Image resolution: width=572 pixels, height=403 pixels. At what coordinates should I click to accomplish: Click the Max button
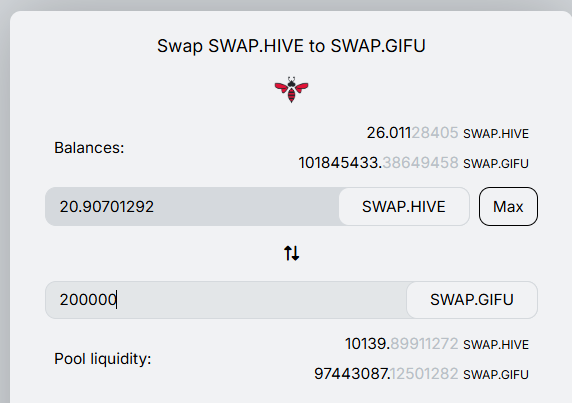coord(508,207)
